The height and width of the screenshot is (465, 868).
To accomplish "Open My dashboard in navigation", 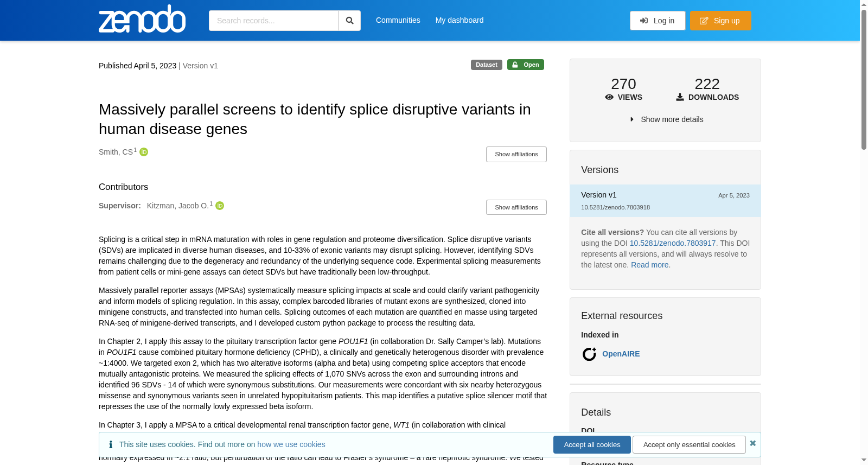I will [x=459, y=20].
